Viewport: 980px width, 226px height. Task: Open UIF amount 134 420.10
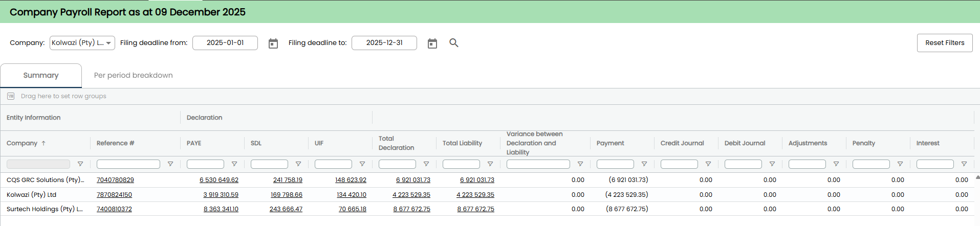tap(352, 195)
